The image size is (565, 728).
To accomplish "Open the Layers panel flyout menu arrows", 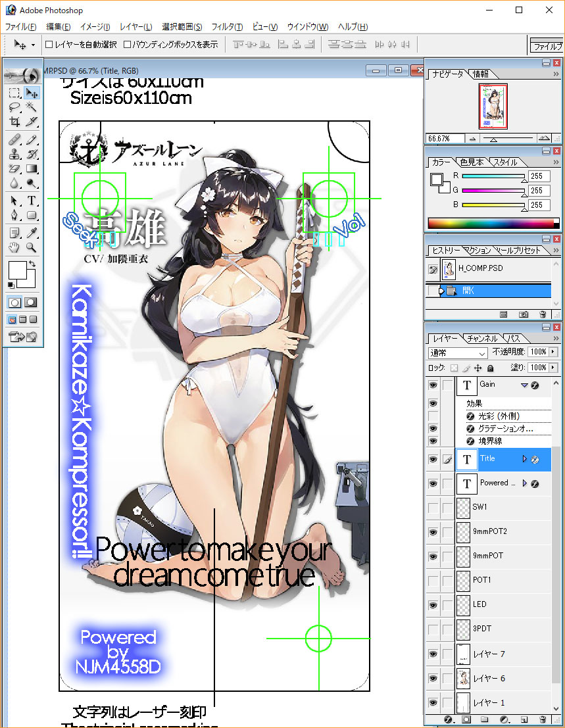I will pyautogui.click(x=556, y=338).
